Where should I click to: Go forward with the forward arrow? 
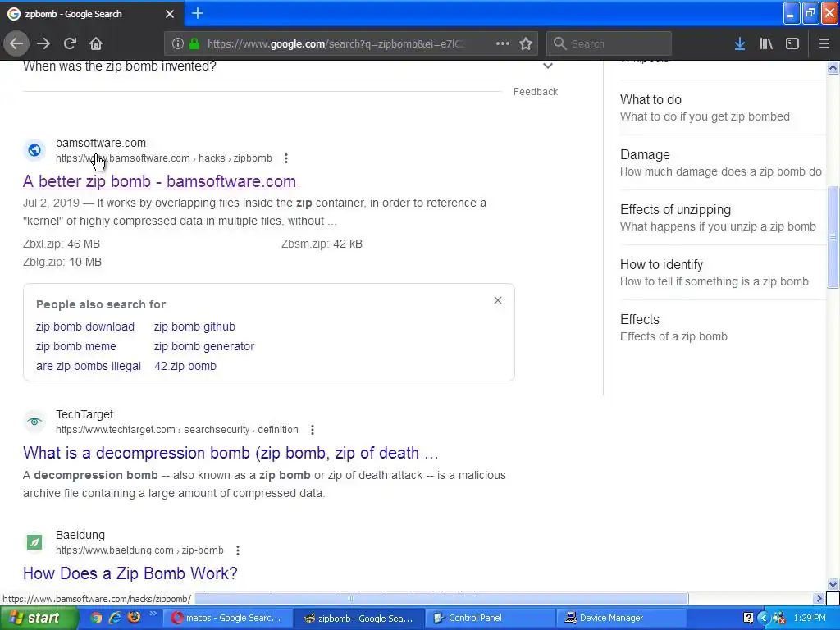click(x=43, y=43)
